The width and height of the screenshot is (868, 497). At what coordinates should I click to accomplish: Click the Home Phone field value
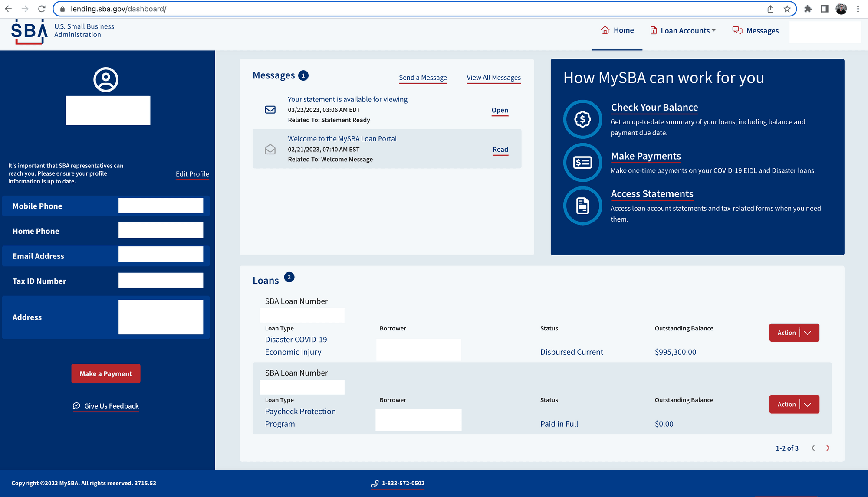tap(161, 230)
